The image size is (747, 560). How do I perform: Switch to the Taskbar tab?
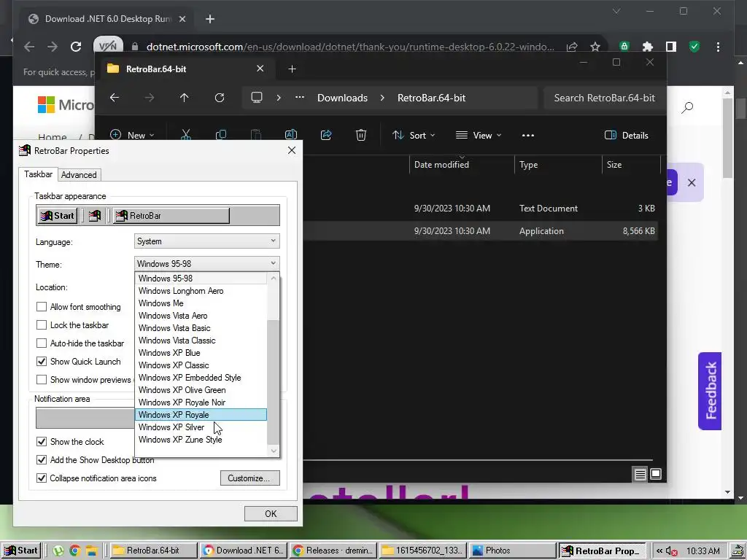[x=38, y=174]
